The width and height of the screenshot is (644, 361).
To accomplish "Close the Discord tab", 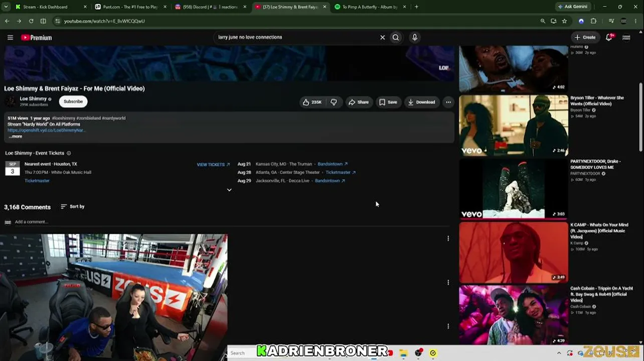I will click(245, 7).
